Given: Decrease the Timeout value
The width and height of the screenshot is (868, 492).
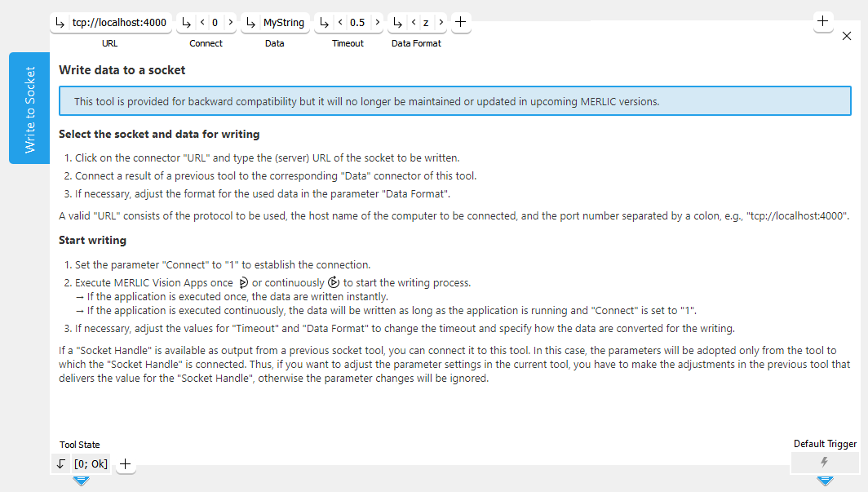Looking at the screenshot, I should coord(340,23).
